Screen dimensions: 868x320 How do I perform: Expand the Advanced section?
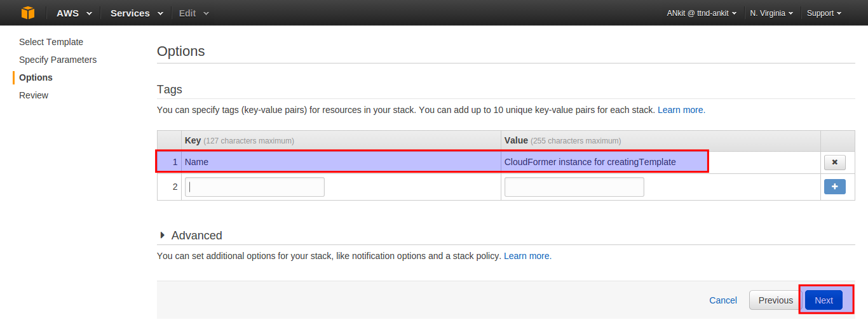pos(191,236)
